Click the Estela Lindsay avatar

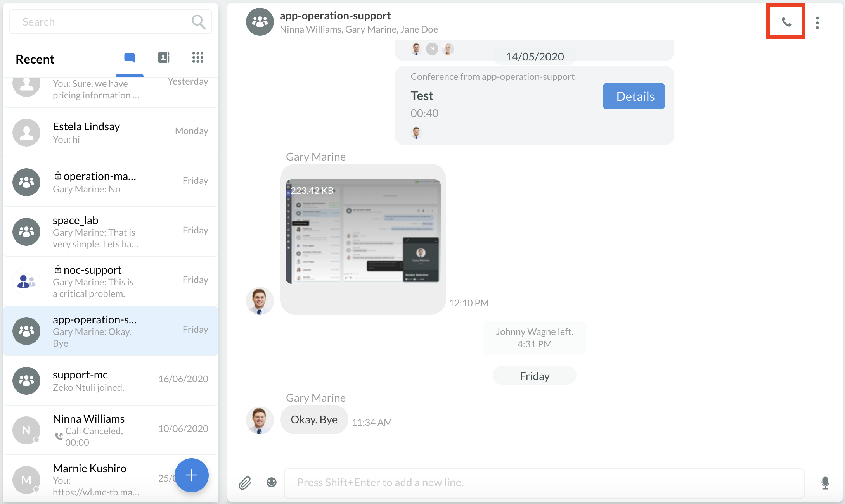(x=26, y=133)
